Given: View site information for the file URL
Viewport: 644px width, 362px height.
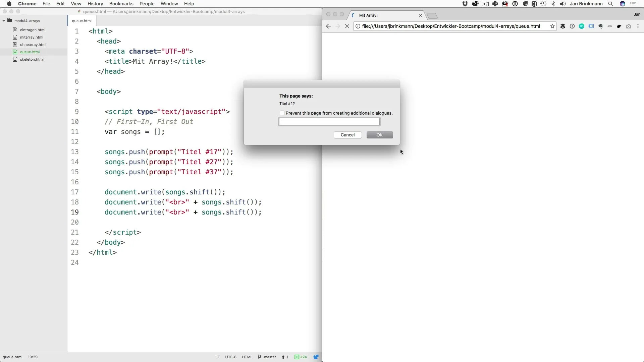Looking at the screenshot, I should (358, 26).
